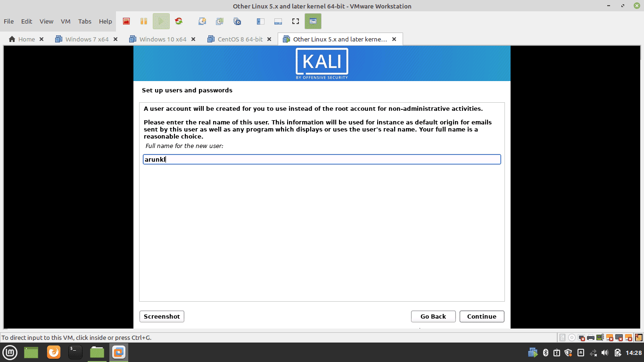Click the Continue button
The height and width of the screenshot is (362, 644).
[x=482, y=316]
